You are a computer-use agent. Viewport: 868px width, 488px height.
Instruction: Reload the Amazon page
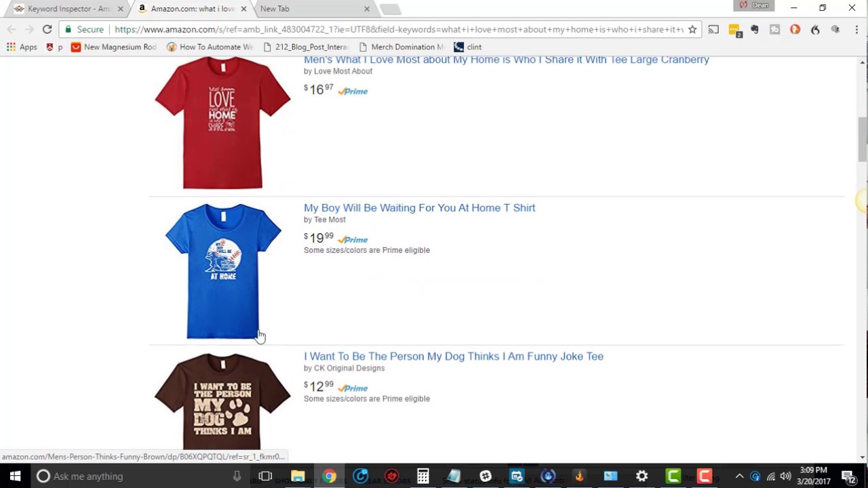[x=47, y=30]
